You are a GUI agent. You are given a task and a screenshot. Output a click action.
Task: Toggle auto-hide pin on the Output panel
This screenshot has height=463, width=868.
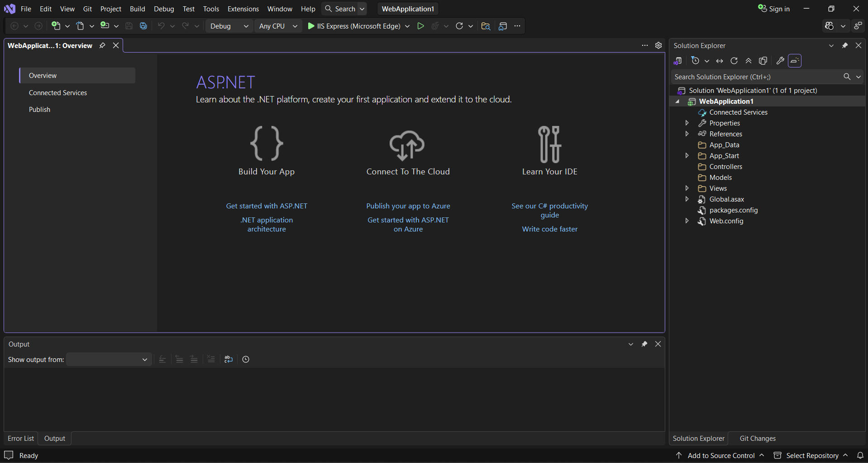[644, 344]
